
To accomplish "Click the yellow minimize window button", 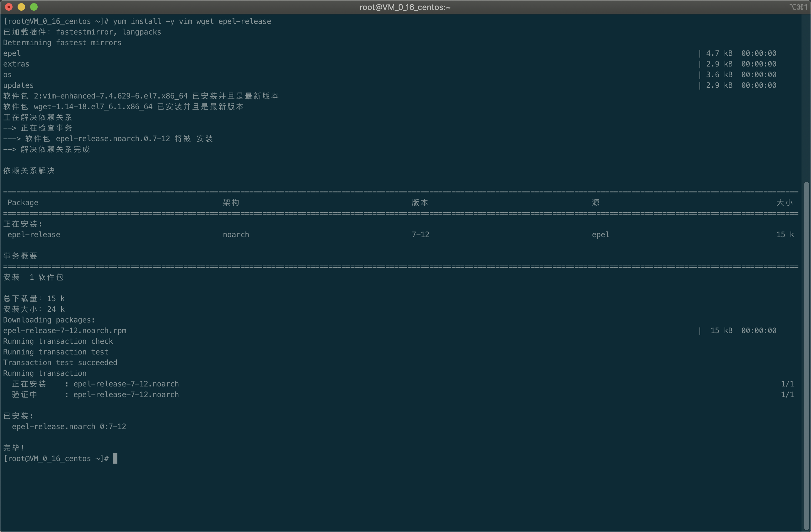I will tap(21, 7).
